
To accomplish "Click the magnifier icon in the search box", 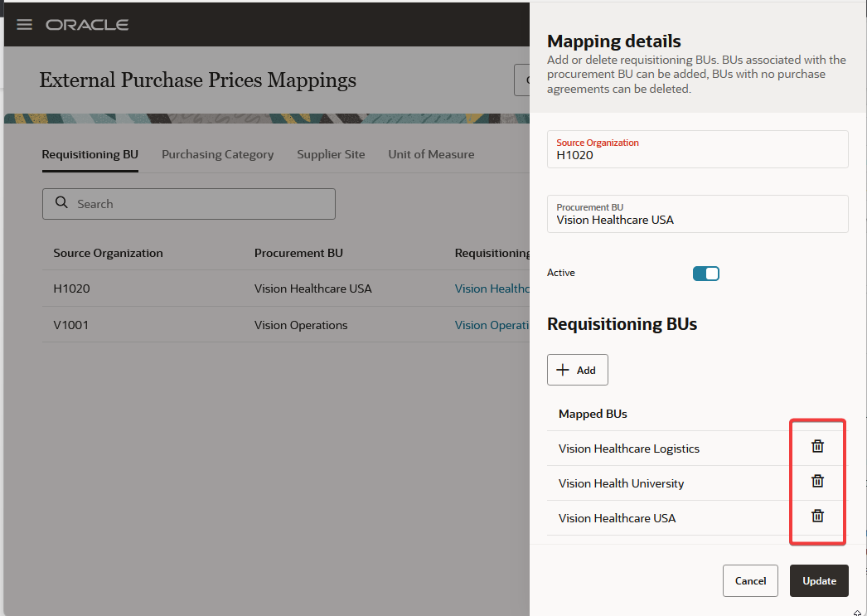I will (x=61, y=203).
